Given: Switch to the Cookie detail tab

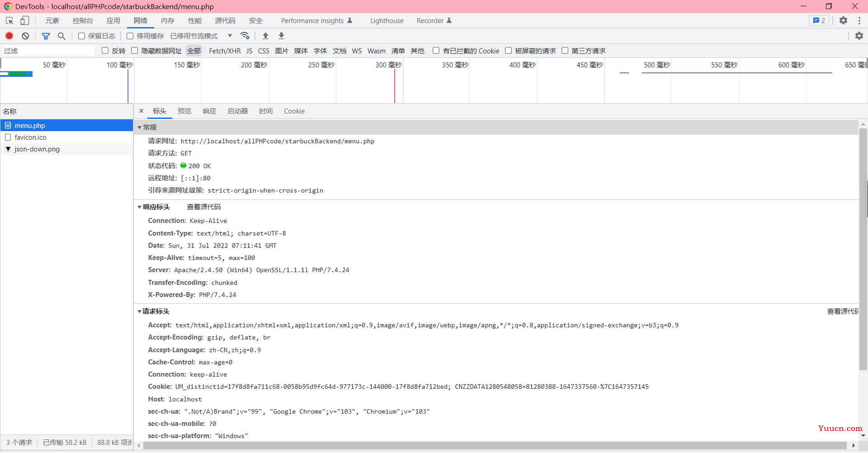Looking at the screenshot, I should 294,111.
